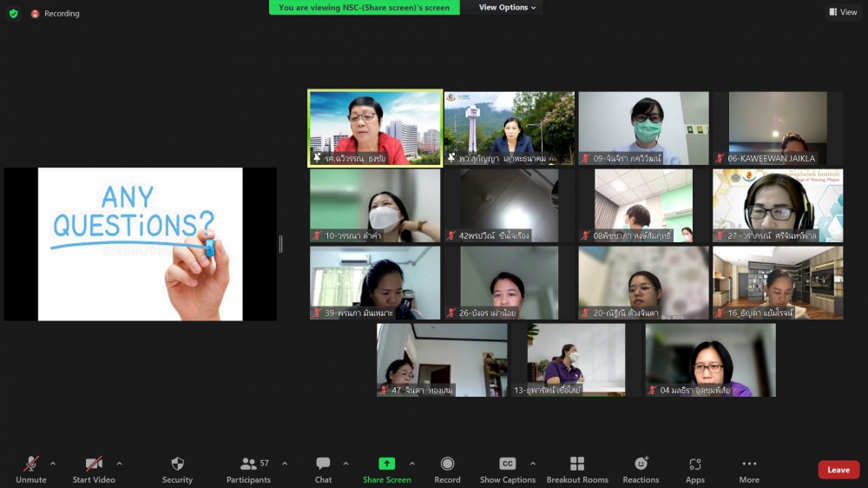868x488 pixels.
Task: Start recording with the Record icon
Action: tap(447, 465)
